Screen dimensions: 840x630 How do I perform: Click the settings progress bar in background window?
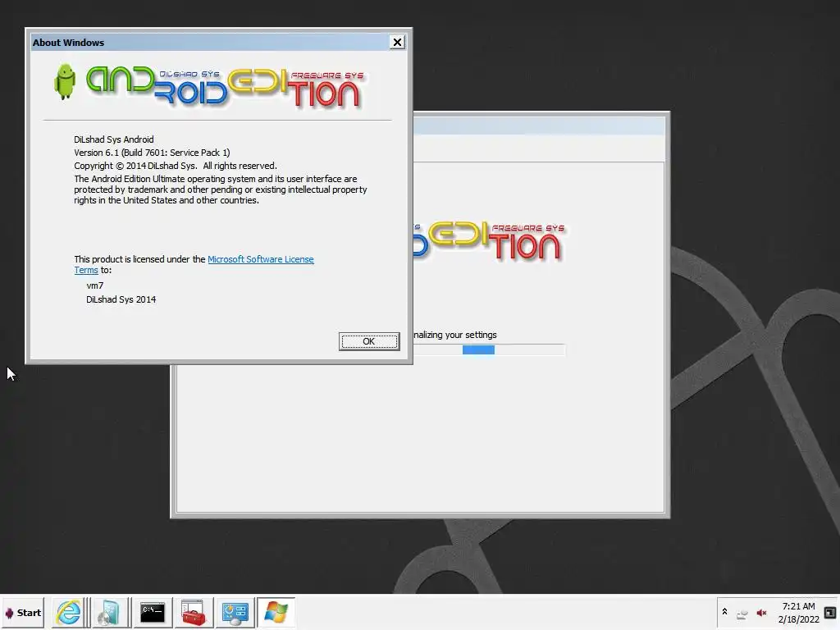489,349
